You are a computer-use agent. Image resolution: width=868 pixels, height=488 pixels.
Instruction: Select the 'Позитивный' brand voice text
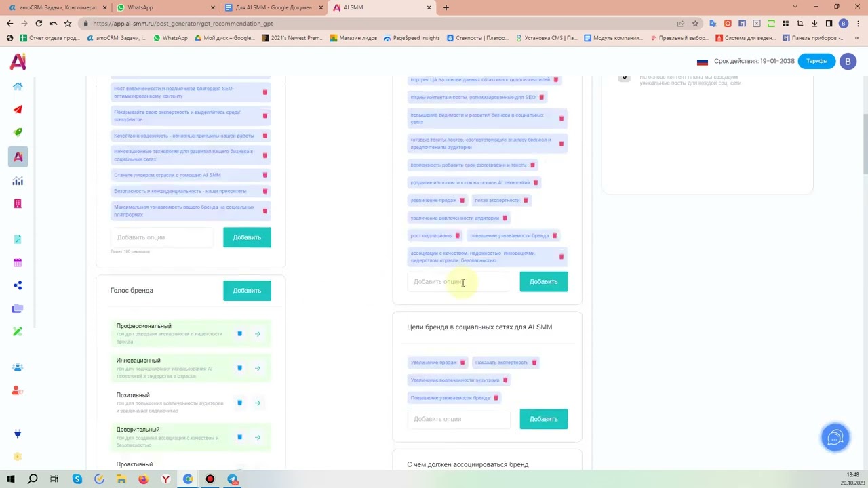tap(133, 395)
